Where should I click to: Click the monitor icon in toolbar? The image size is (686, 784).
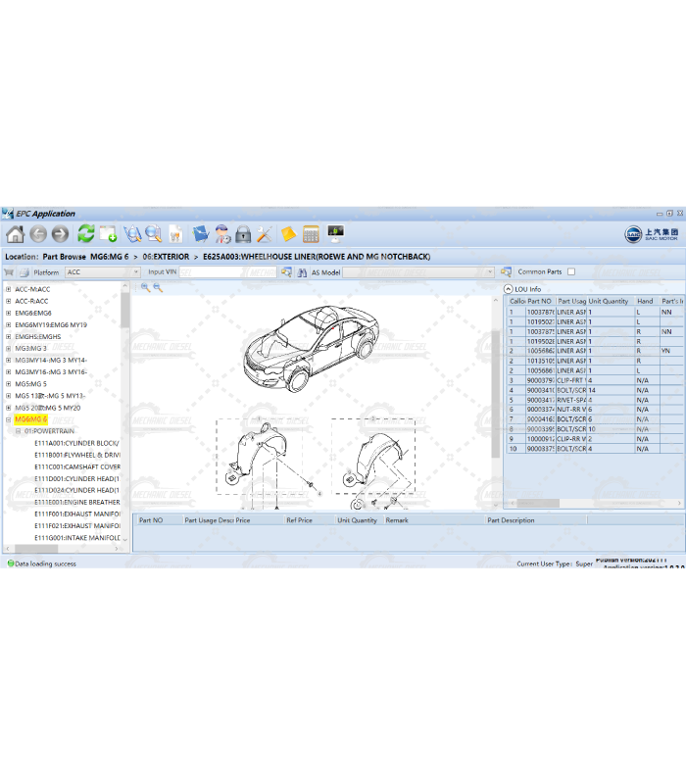click(336, 234)
